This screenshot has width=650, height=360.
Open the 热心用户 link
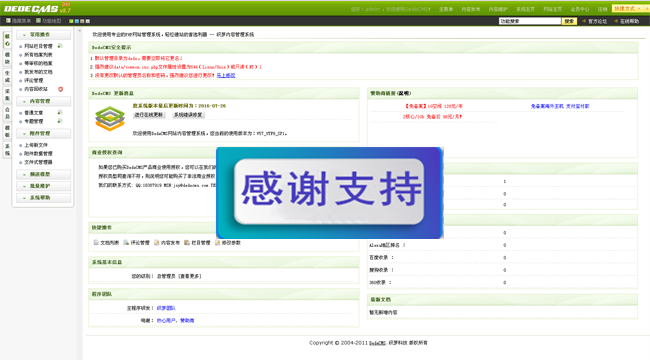click(166, 321)
